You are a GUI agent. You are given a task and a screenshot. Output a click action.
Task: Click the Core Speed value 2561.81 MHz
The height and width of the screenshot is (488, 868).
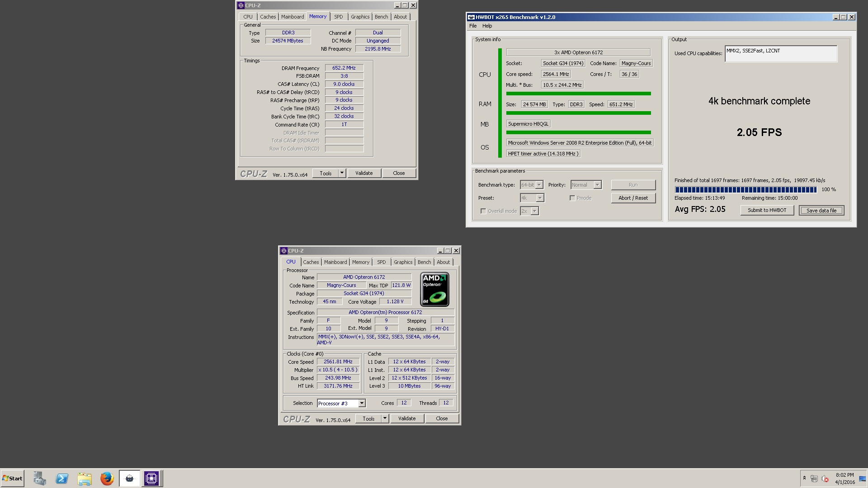point(338,361)
